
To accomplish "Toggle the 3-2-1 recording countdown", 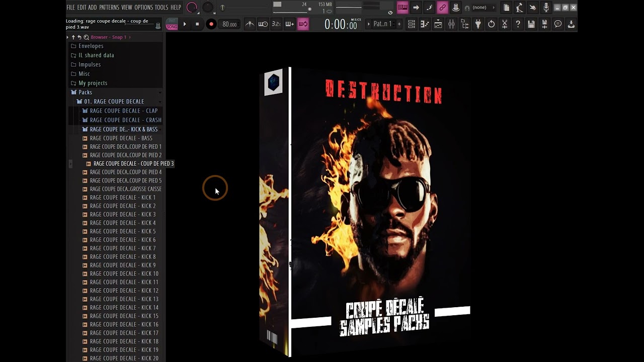I will (x=276, y=24).
